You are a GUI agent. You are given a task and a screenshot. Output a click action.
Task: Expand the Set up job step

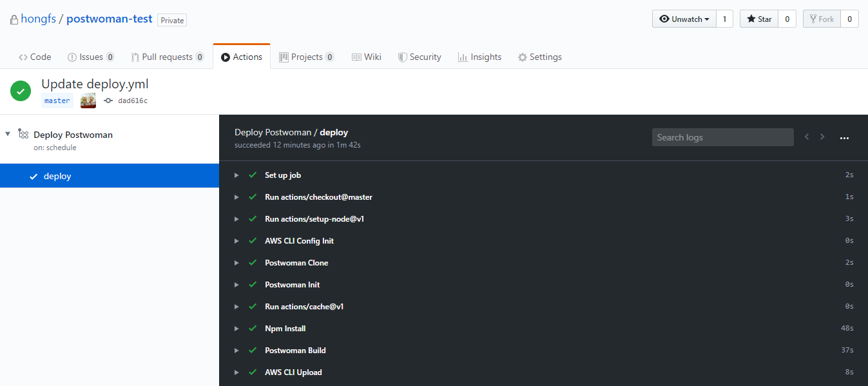[236, 175]
